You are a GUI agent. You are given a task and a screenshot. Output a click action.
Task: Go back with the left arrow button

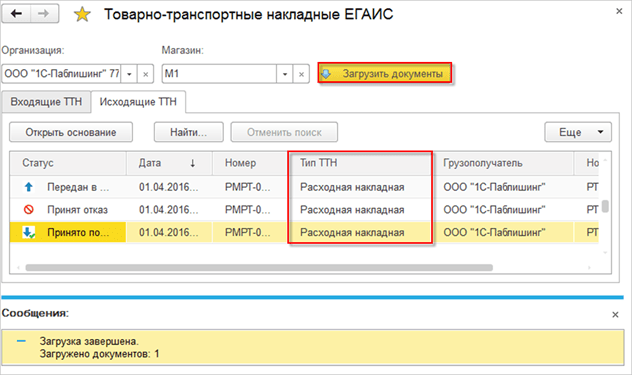(17, 14)
